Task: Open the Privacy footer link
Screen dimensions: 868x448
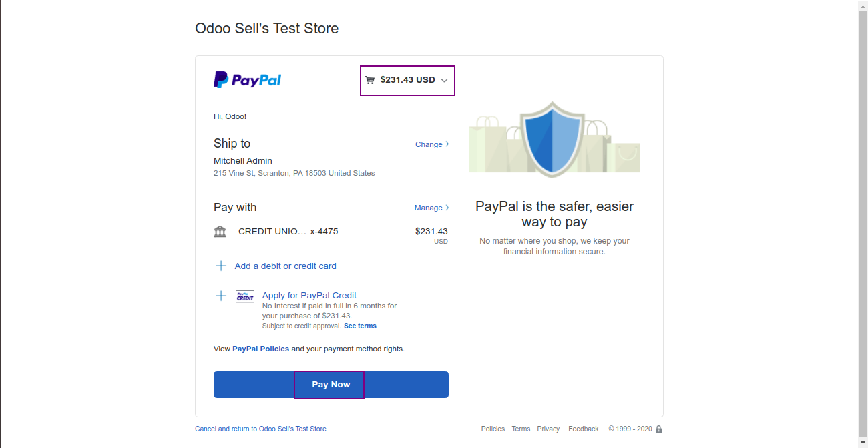Action: [x=548, y=429]
